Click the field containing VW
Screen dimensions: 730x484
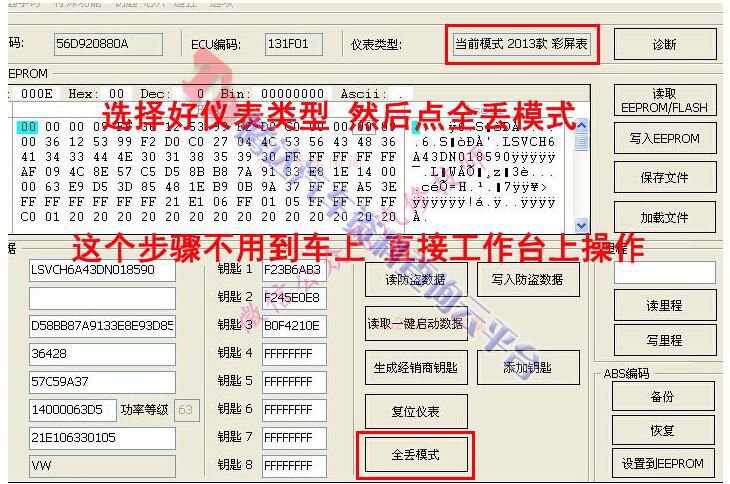click(x=102, y=466)
